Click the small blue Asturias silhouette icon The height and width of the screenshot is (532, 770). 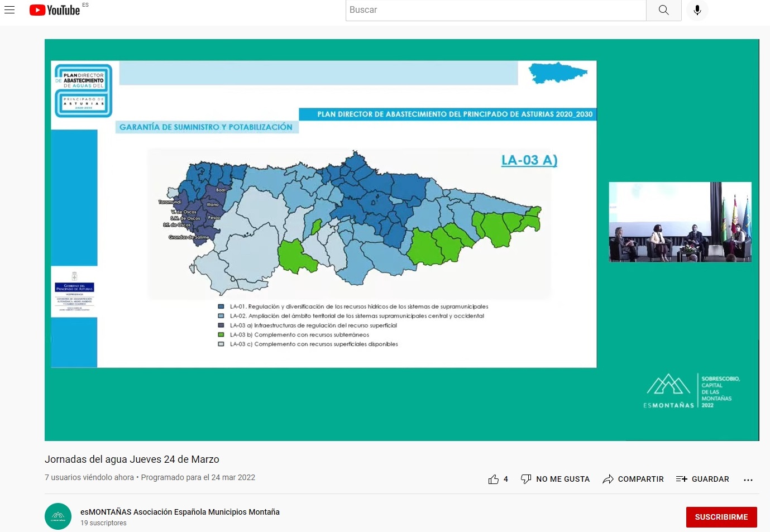(x=557, y=73)
